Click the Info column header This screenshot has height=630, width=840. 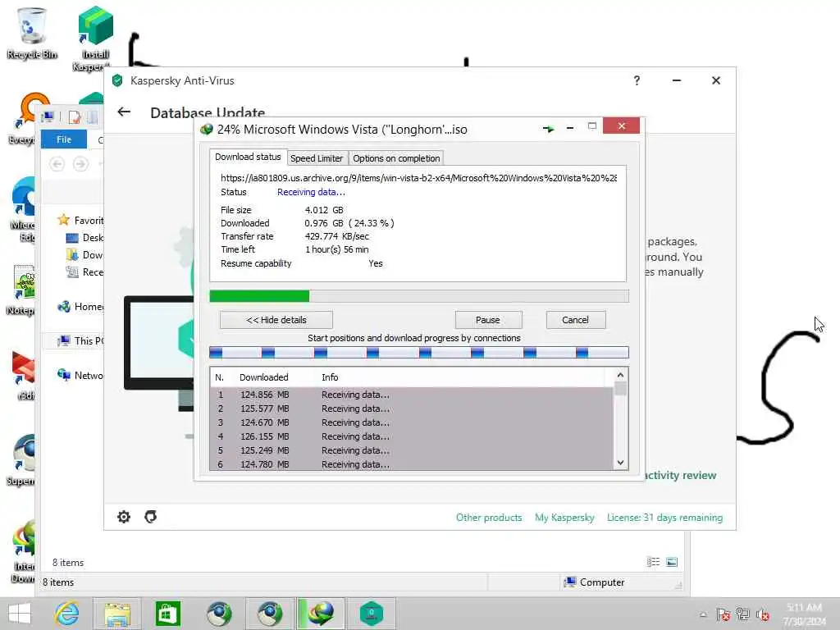[330, 377]
